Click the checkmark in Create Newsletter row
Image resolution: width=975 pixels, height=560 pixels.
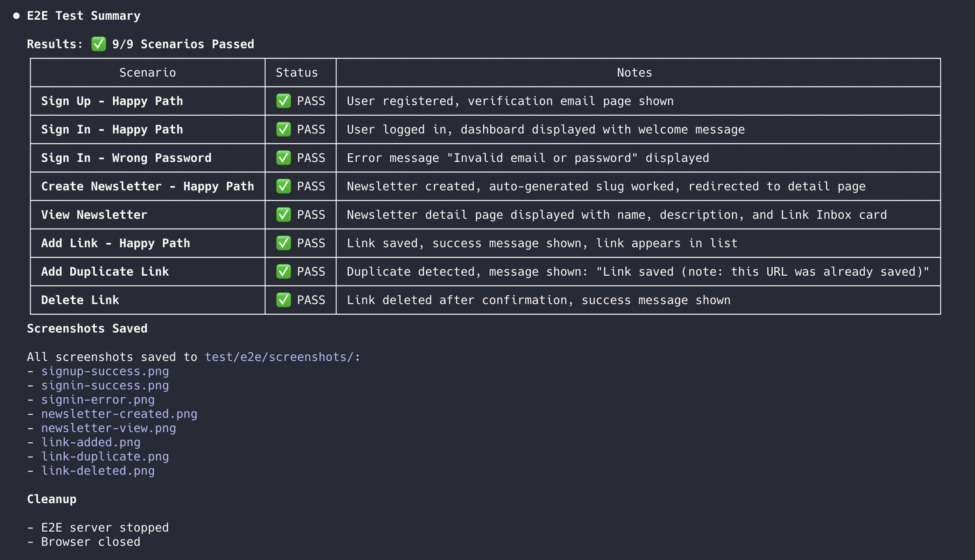(x=283, y=186)
